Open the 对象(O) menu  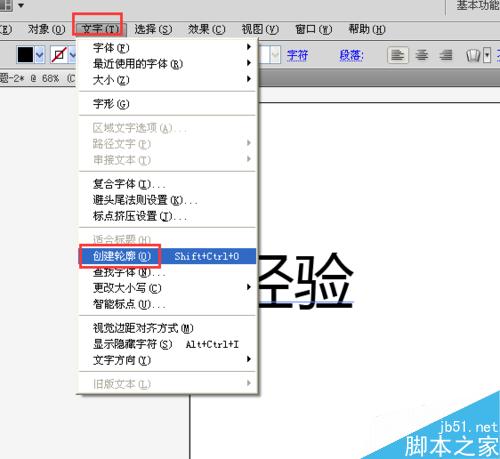pos(47,29)
